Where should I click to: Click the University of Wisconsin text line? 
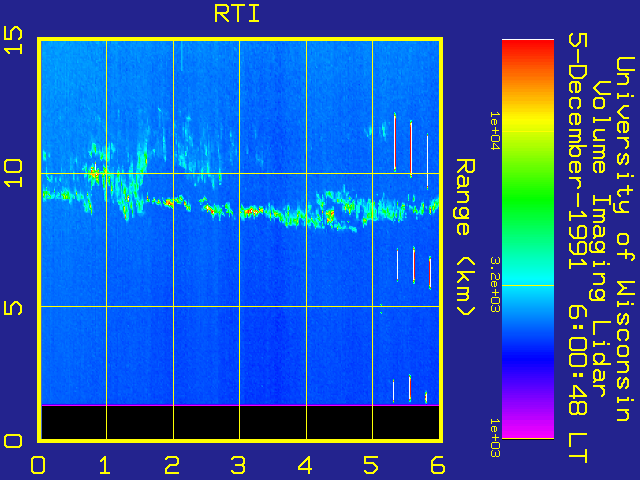pyautogui.click(x=625, y=239)
